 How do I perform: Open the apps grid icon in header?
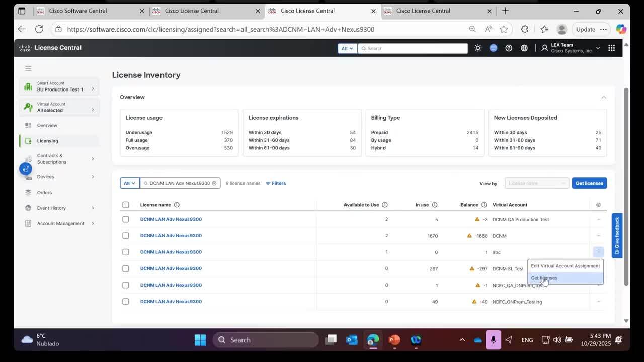click(611, 48)
